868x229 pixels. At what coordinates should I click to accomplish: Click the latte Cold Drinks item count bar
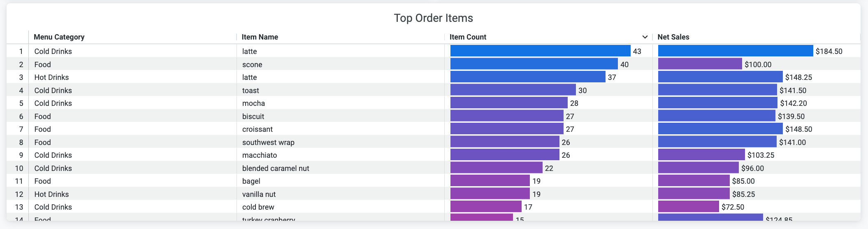tap(540, 51)
